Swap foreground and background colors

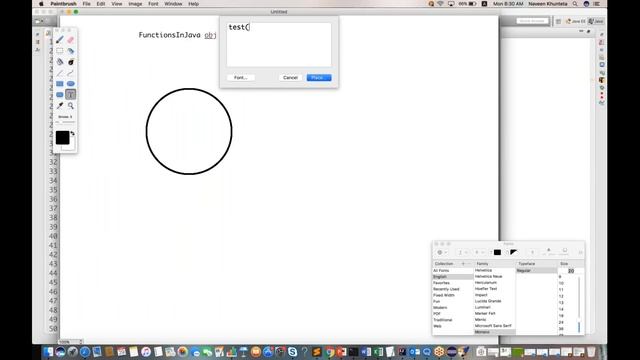click(x=73, y=133)
